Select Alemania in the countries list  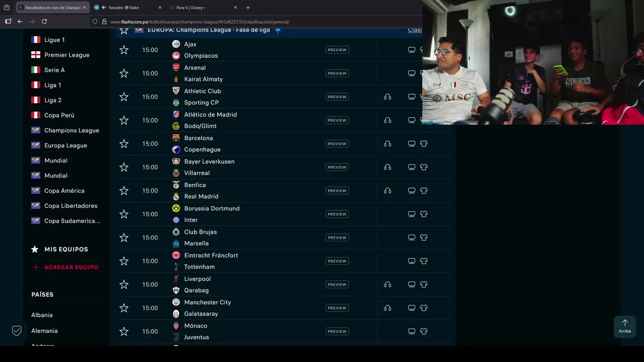pyautogui.click(x=44, y=331)
